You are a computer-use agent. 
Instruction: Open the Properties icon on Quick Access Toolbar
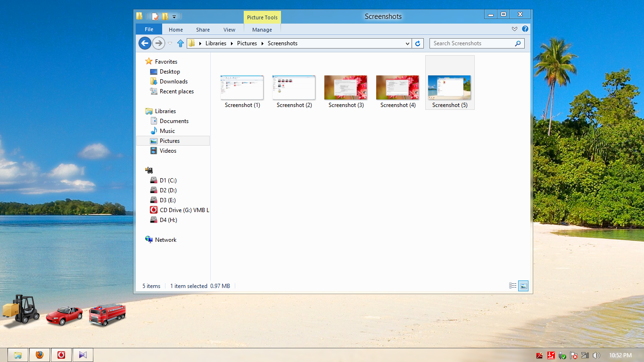(155, 16)
